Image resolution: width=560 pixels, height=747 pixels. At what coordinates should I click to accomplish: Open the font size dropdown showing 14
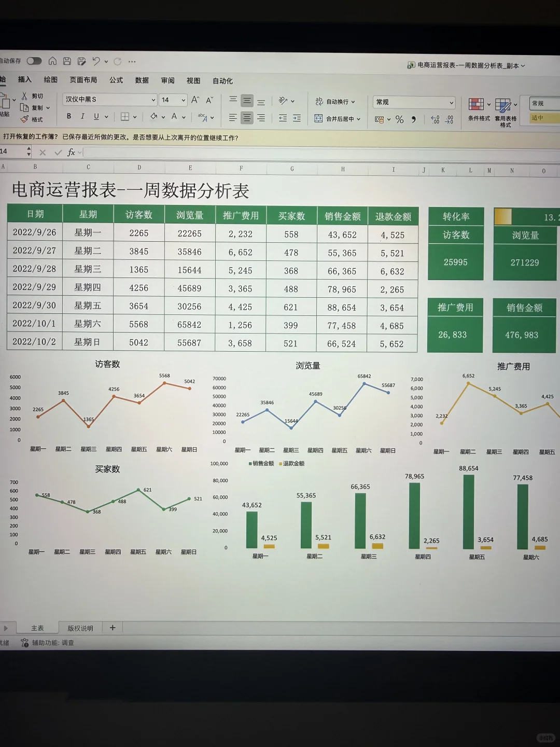click(172, 100)
